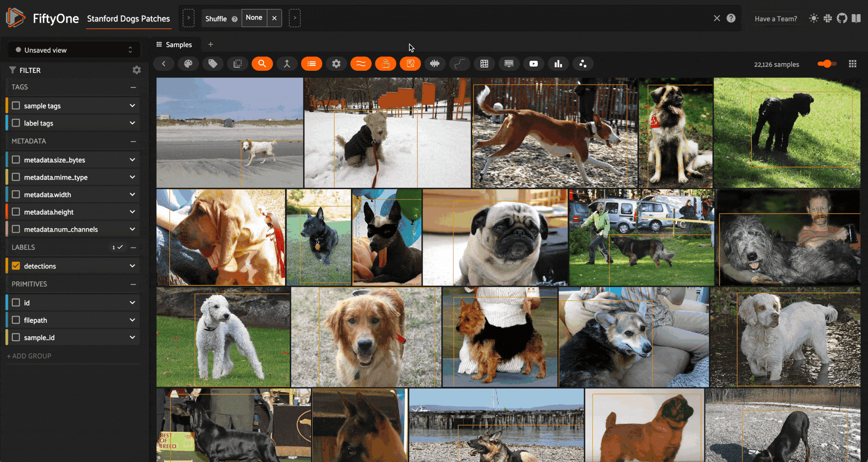Viewport: 868px width, 462px height.
Task: Expand the filepath field dropdown
Action: pos(132,320)
